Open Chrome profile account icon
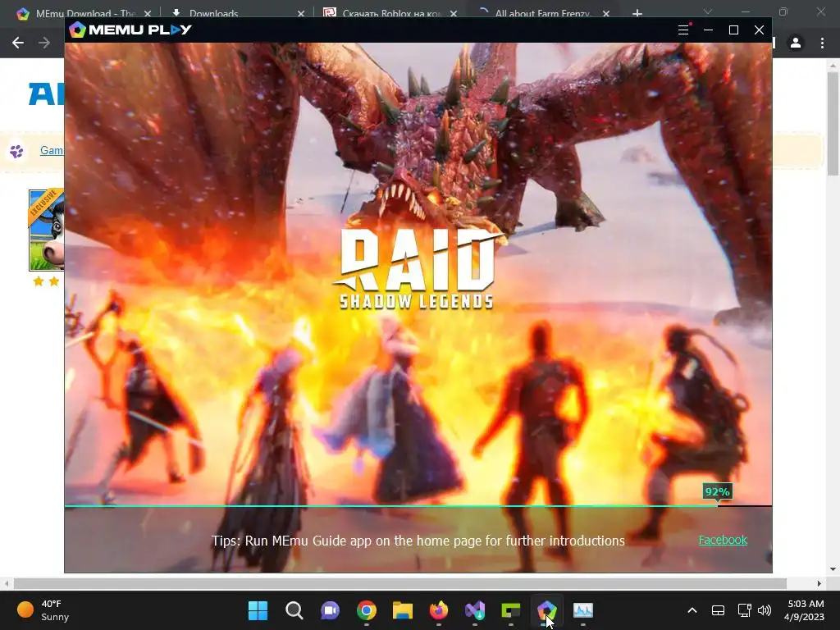The height and width of the screenshot is (630, 840). tap(796, 43)
